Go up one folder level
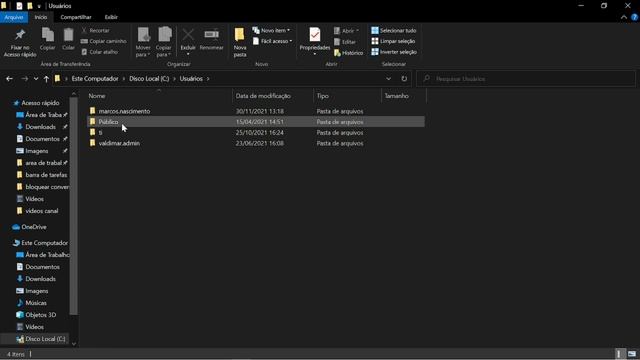 coord(46,79)
